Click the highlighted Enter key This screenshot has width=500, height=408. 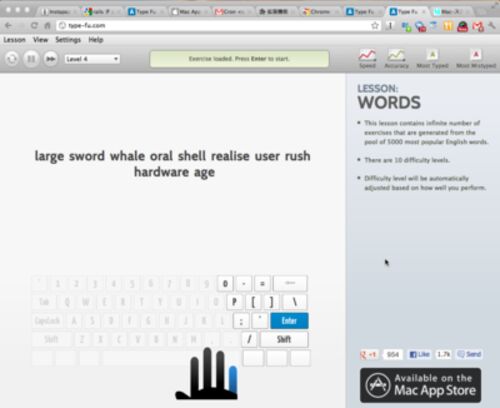pyautogui.click(x=289, y=321)
